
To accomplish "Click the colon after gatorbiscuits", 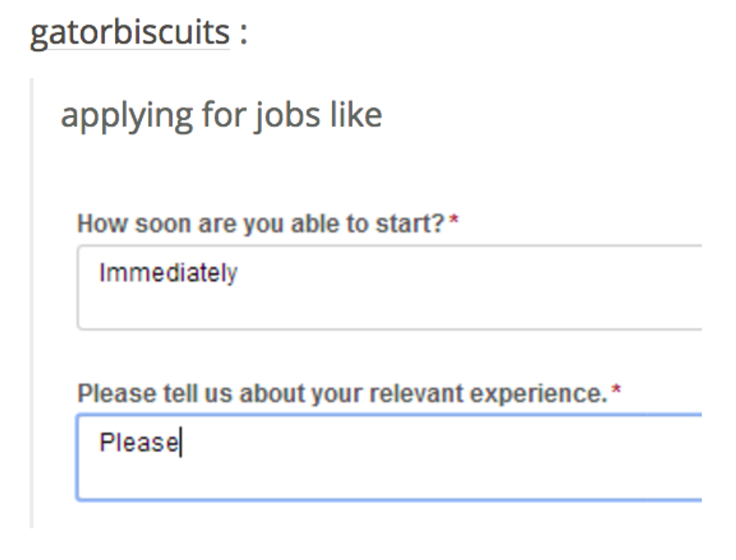I will 243,33.
